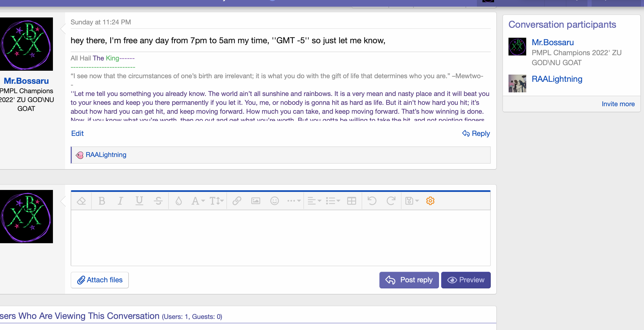
Task: Click the Conversation participants heading
Action: coord(562,24)
